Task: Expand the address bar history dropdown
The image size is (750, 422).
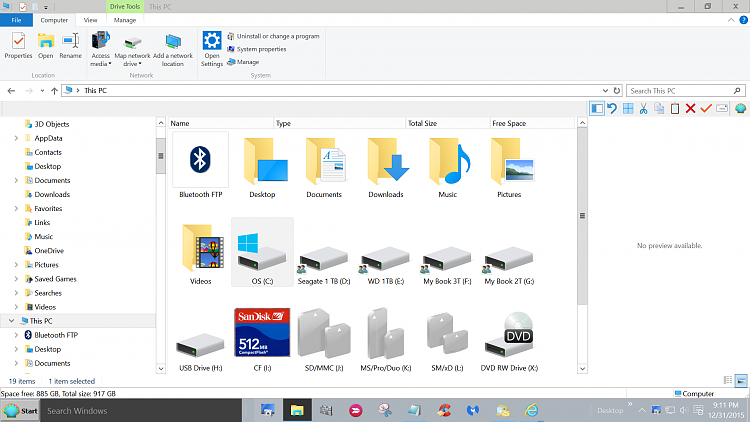Action: coord(605,90)
